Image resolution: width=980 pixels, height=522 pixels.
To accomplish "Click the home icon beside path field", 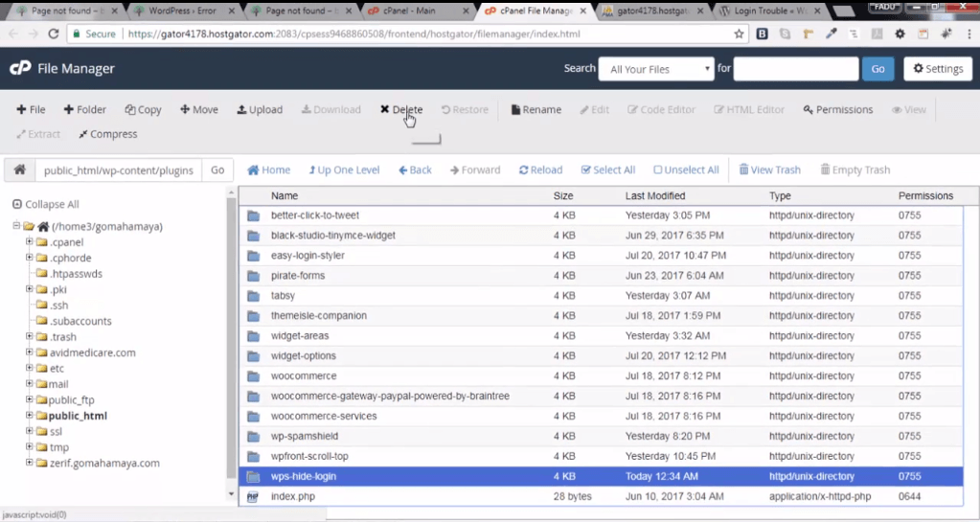I will click(x=20, y=170).
